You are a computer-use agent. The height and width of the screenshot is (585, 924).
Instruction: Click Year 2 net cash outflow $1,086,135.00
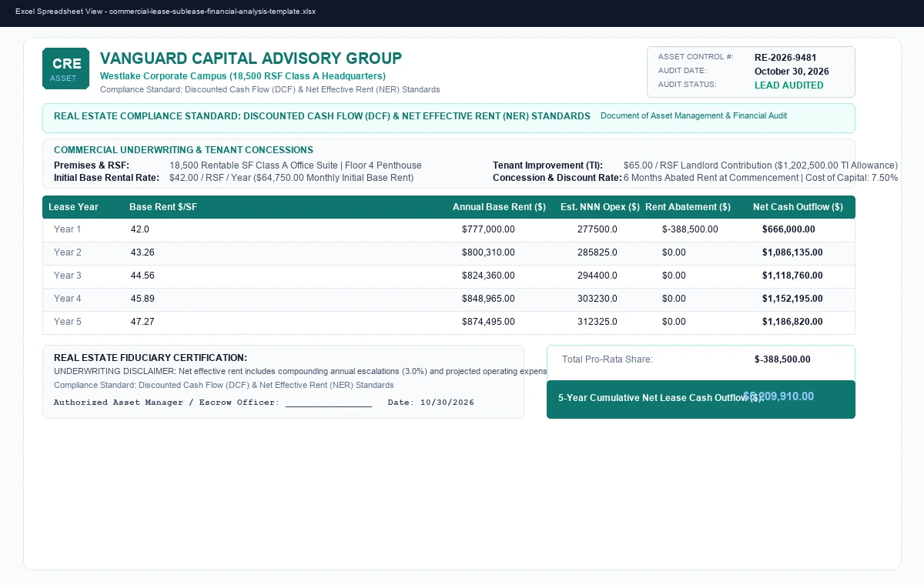[792, 252]
